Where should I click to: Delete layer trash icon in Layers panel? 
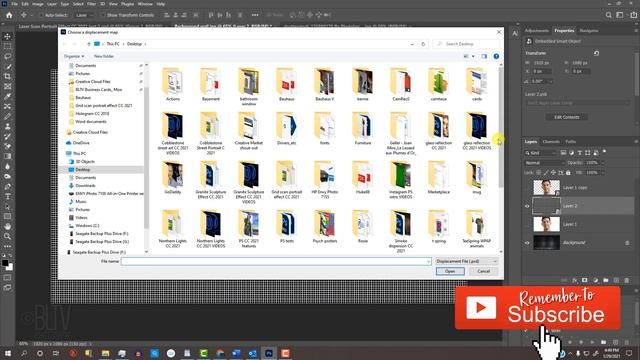[x=627, y=280]
